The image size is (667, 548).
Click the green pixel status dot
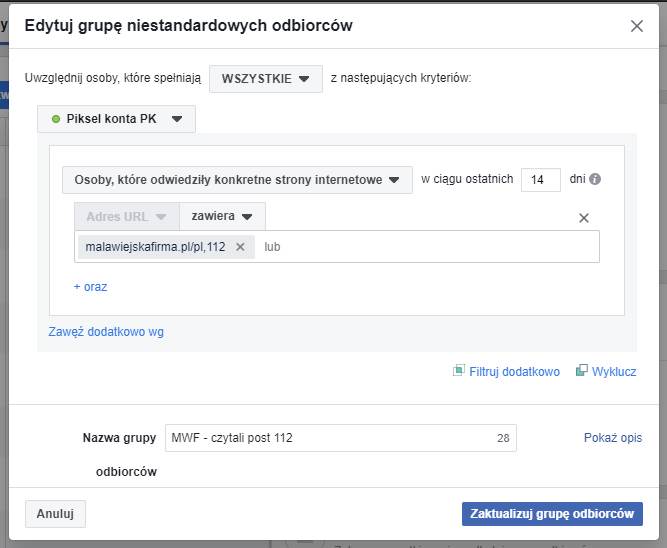pos(56,120)
